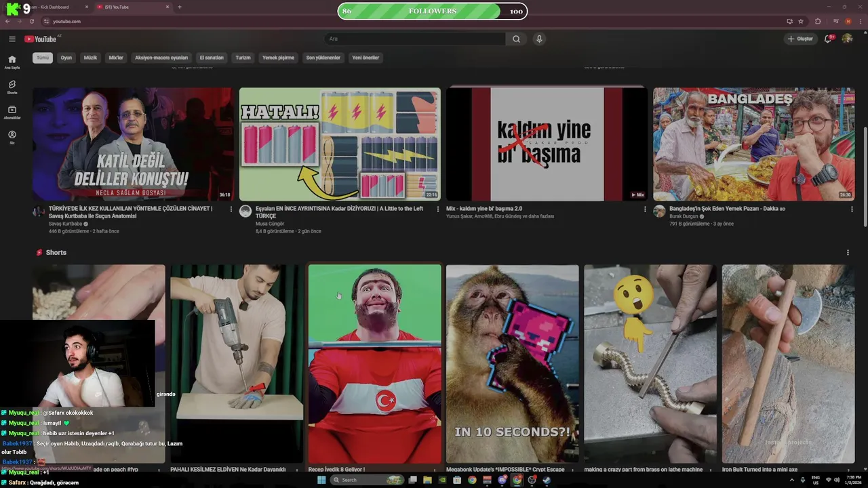Open the monkey 'IN 10 SECONDS' short
868x488 pixels.
point(512,363)
